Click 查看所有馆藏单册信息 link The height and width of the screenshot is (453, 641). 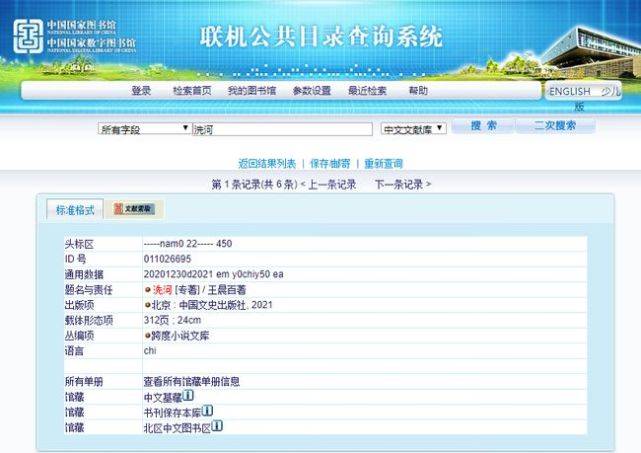191,381
